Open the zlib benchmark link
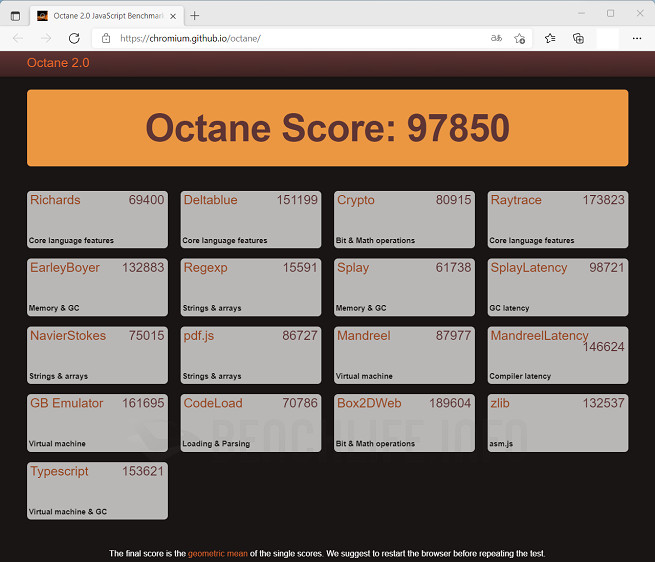The height and width of the screenshot is (562, 655). pos(500,403)
